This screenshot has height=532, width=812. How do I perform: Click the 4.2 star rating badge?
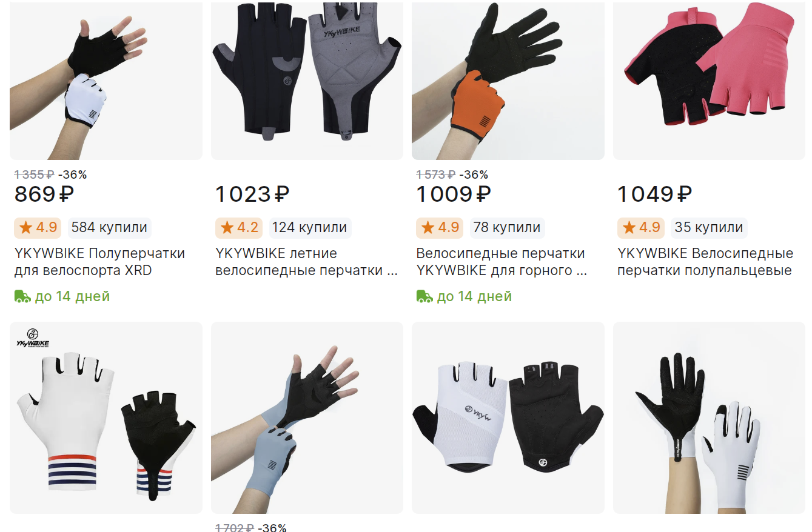240,228
